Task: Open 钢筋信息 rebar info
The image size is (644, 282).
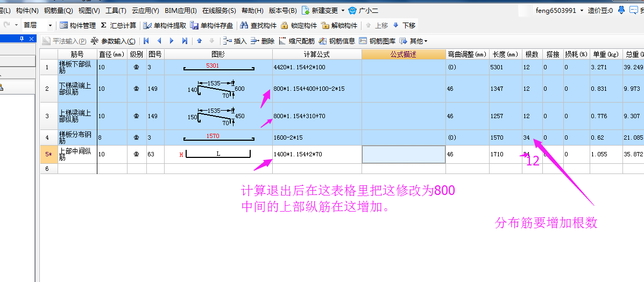Action: [337, 41]
